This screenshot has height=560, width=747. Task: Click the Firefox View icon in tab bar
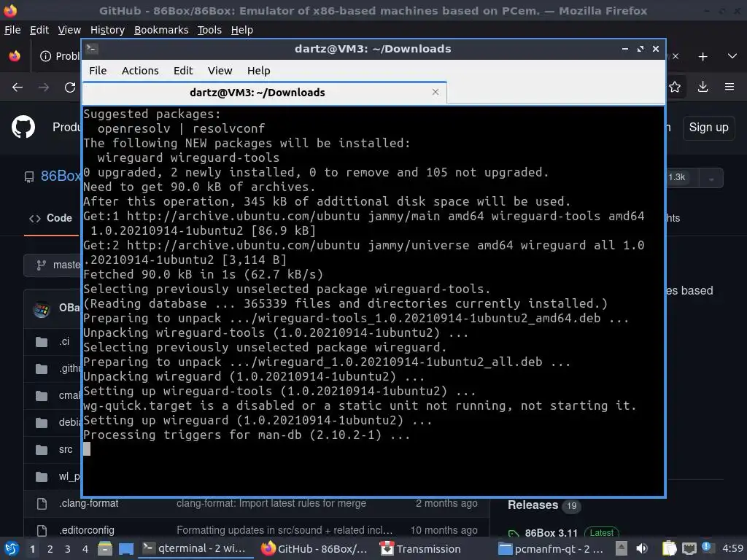[15, 56]
